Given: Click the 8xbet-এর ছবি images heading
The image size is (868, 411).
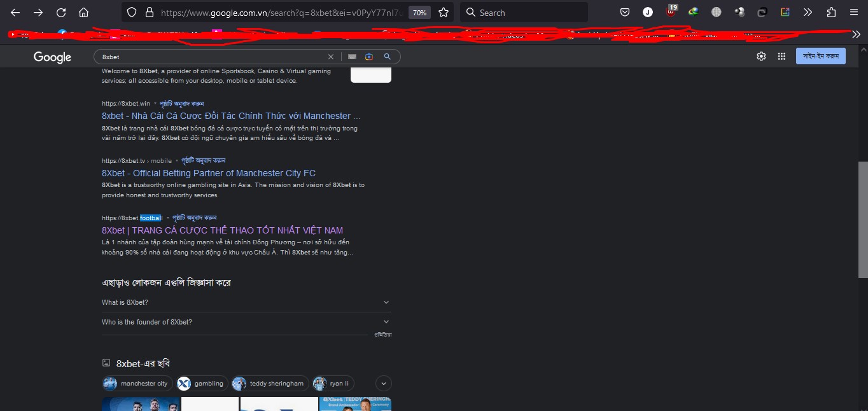Looking at the screenshot, I should [x=143, y=363].
